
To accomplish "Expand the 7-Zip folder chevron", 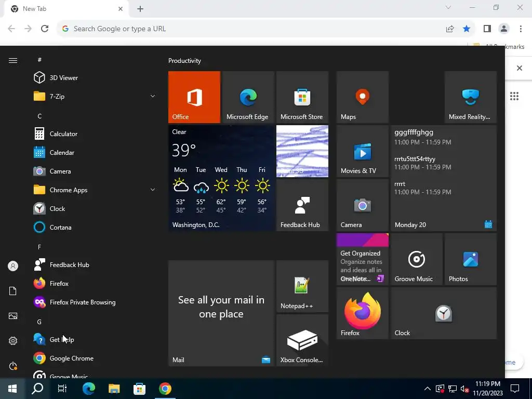I will pyautogui.click(x=153, y=96).
